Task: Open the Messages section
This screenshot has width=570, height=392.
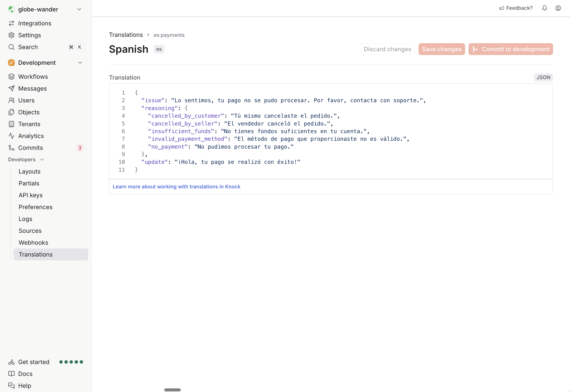Action: click(32, 88)
